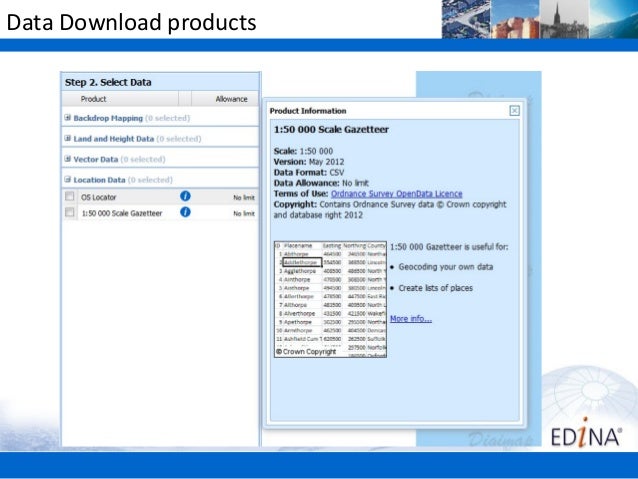Expand the Vector Data group
Viewport: 638px width, 479px height.
pyautogui.click(x=68, y=159)
